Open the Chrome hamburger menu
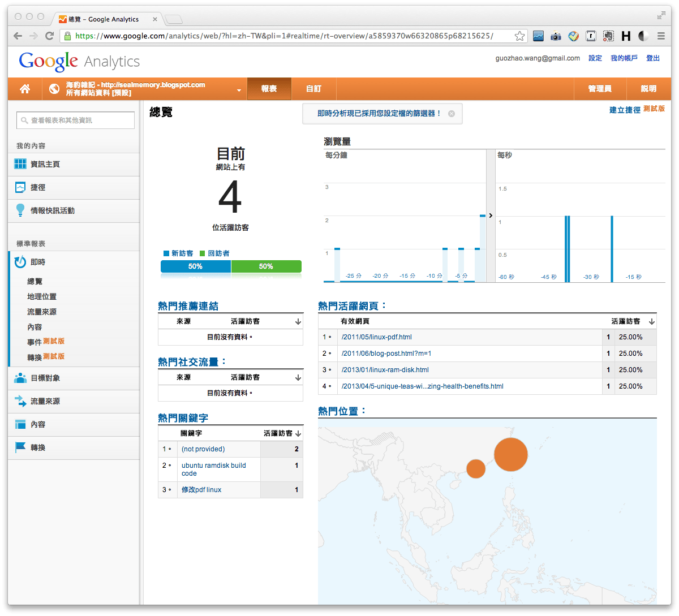679x616 pixels. [661, 36]
